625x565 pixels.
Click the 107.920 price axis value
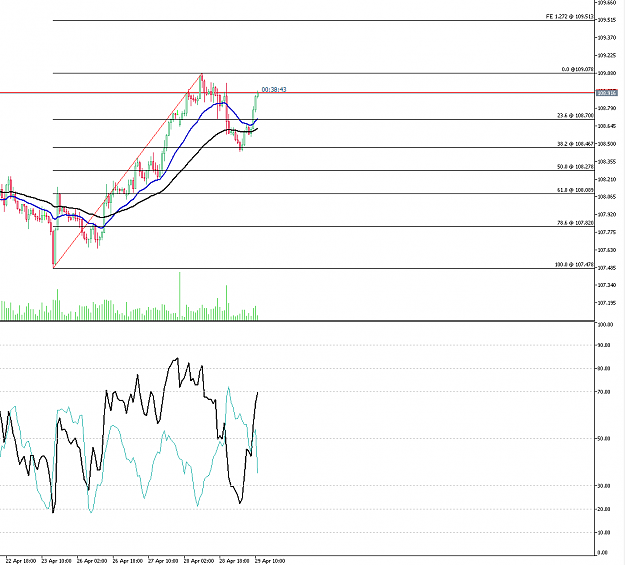click(606, 215)
